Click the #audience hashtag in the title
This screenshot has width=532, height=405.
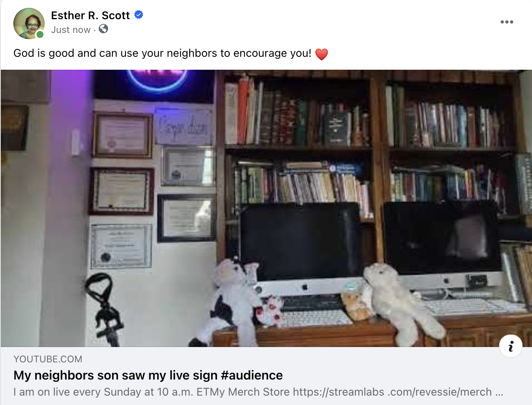pyautogui.click(x=252, y=375)
